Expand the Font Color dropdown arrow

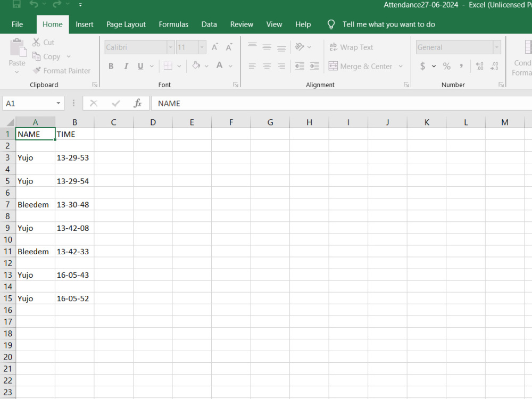[231, 66]
